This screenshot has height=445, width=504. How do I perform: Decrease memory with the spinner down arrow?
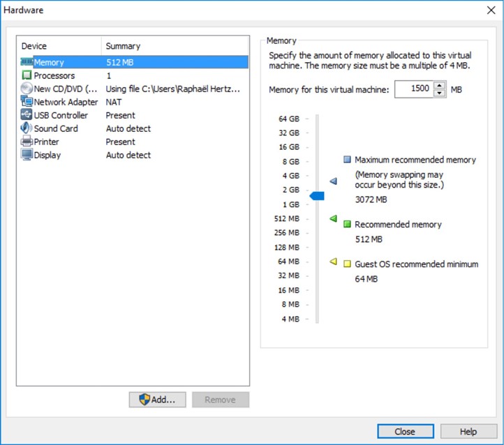click(439, 93)
